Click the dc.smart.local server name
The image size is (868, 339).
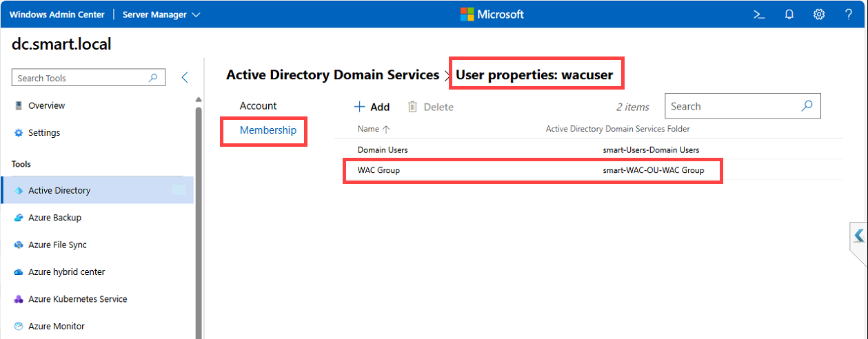[x=62, y=44]
